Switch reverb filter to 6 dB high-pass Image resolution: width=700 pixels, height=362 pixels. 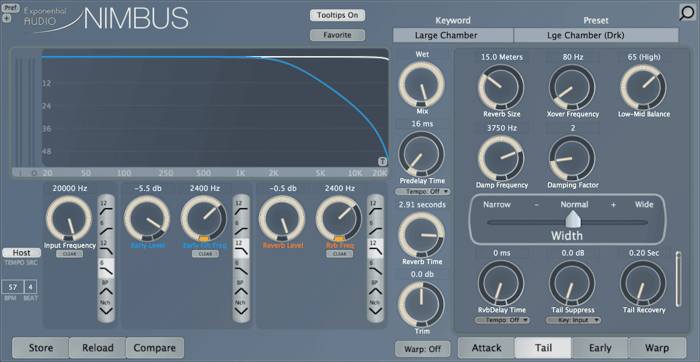point(375,227)
